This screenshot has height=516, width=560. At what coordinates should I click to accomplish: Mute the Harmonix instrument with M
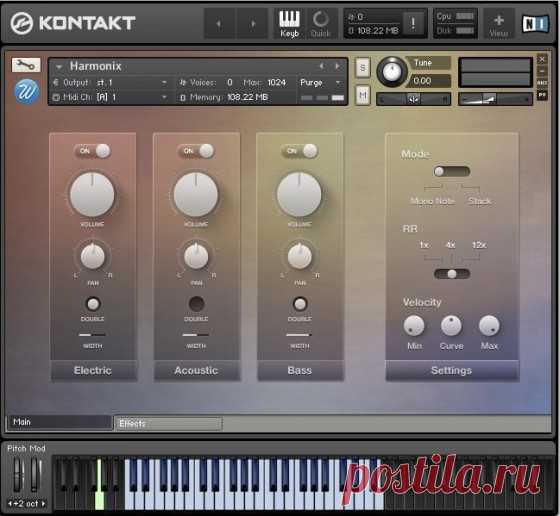click(x=362, y=95)
